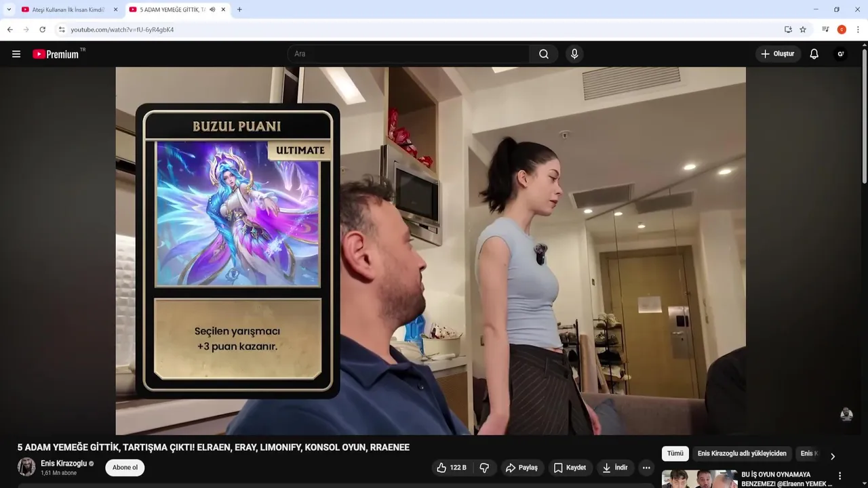This screenshot has width=868, height=488.
Task: Like the video with thumbs up
Action: click(x=452, y=468)
